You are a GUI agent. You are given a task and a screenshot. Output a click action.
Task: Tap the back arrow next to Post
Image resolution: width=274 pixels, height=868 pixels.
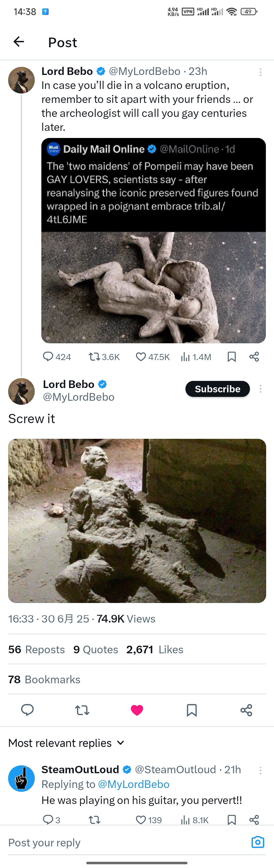(x=19, y=42)
